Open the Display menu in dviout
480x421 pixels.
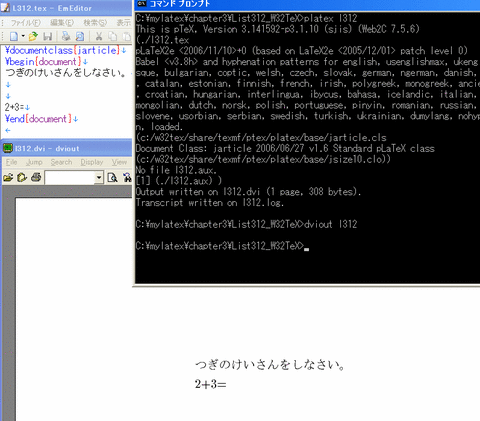tap(92, 162)
